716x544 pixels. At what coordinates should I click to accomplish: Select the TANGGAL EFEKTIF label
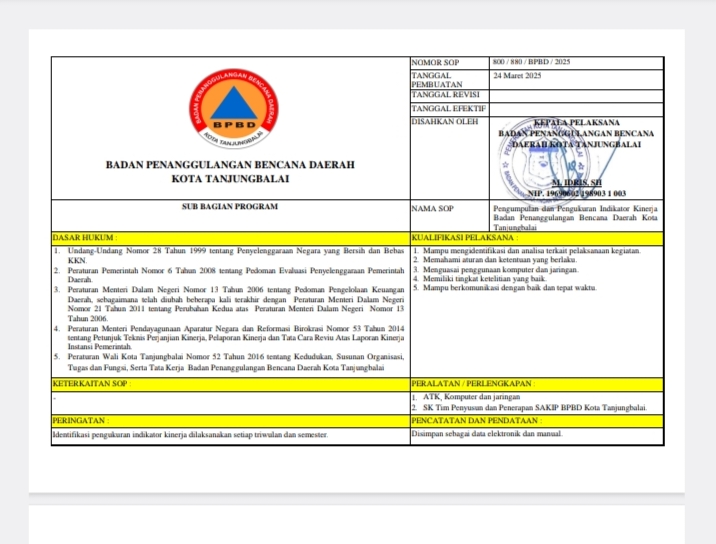click(x=447, y=108)
